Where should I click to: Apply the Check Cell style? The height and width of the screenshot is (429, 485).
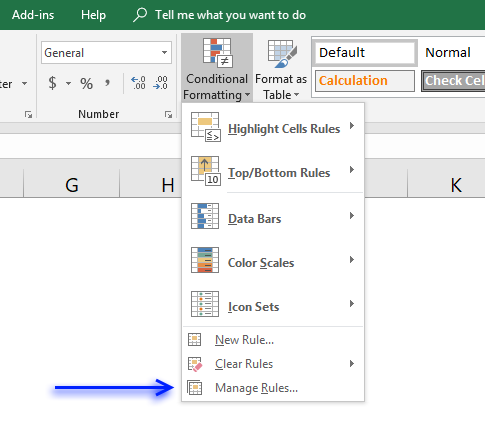[453, 81]
